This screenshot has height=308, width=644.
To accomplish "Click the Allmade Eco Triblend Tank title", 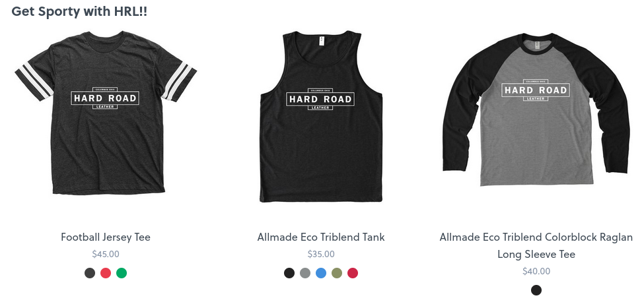I will coord(321,237).
